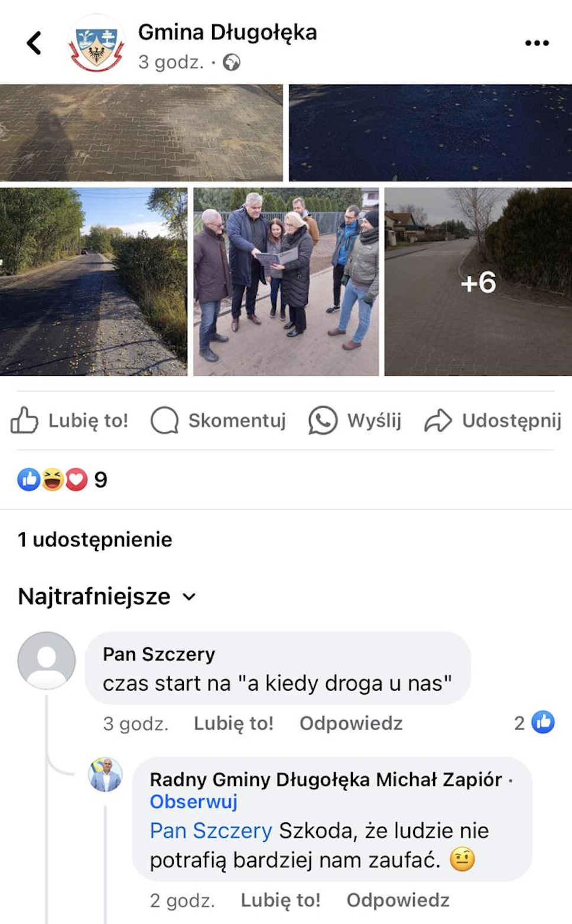Tap the thumbs-up Lubię to! icon

[24, 421]
